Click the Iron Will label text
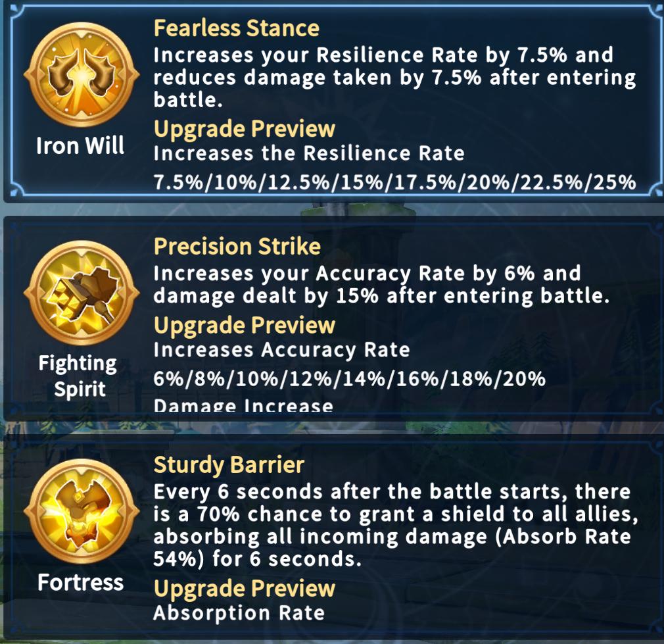 [80, 145]
